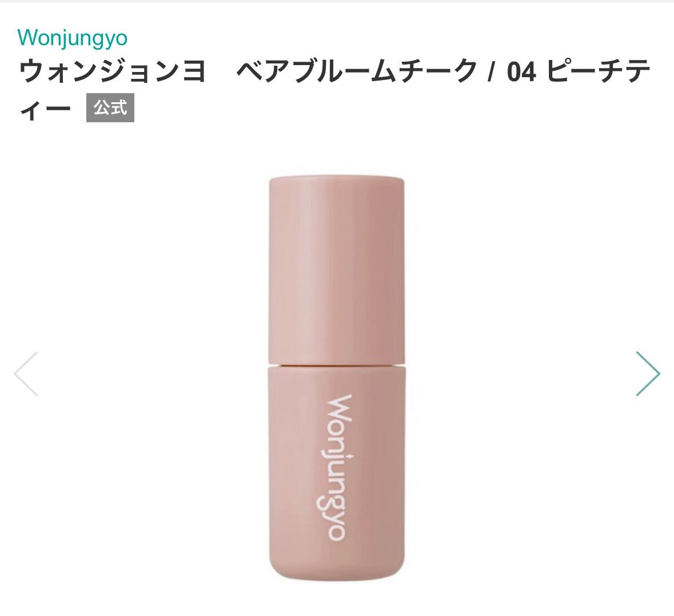Click the pink cap of the bottle
Image resolution: width=674 pixels, height=616 pixels.
pos(337,269)
